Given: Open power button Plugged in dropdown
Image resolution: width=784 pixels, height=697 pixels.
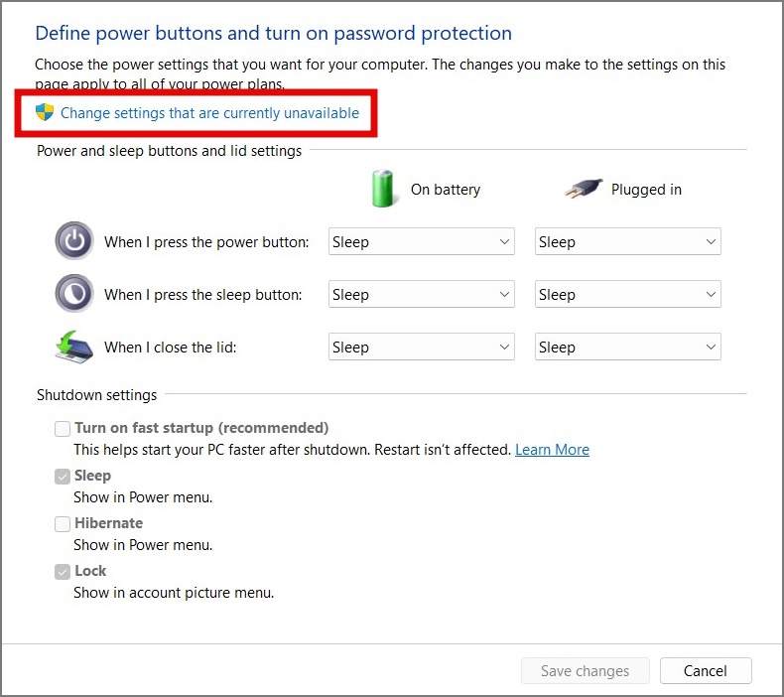Looking at the screenshot, I should [x=627, y=241].
